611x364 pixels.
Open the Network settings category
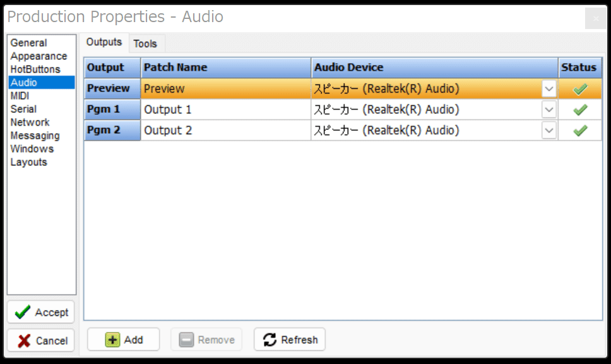pyautogui.click(x=30, y=122)
